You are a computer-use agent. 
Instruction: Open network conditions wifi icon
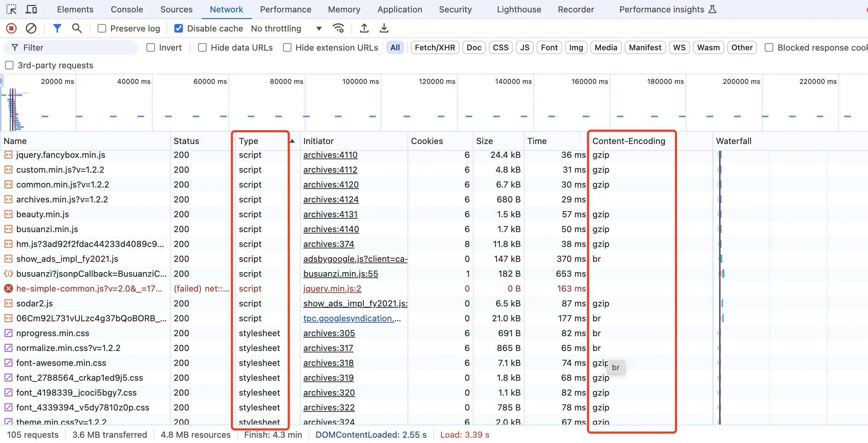338,28
